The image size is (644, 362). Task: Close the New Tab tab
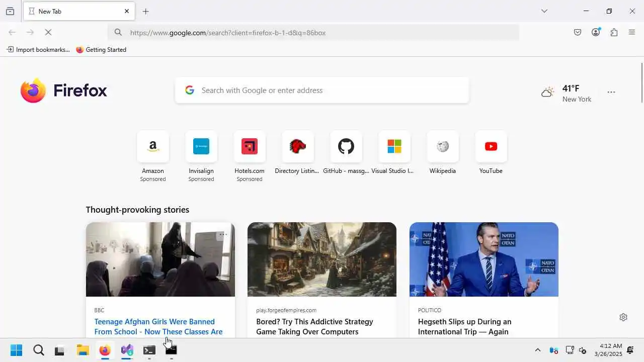pos(127,11)
